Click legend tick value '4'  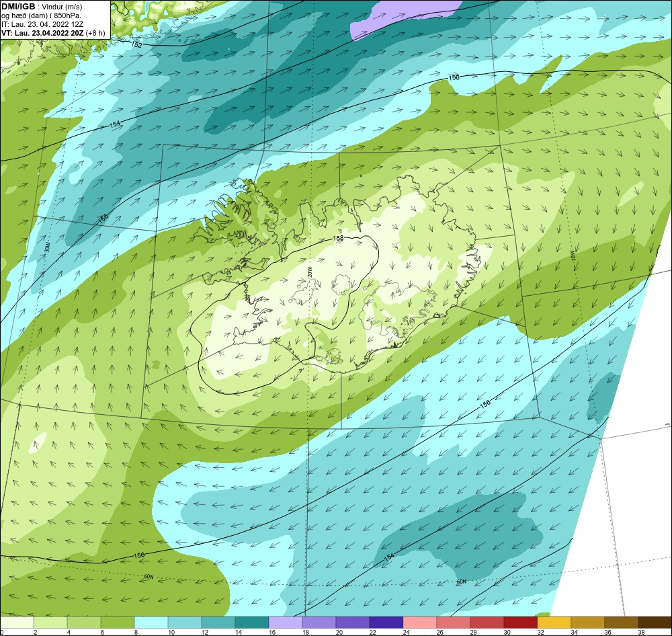(x=69, y=632)
